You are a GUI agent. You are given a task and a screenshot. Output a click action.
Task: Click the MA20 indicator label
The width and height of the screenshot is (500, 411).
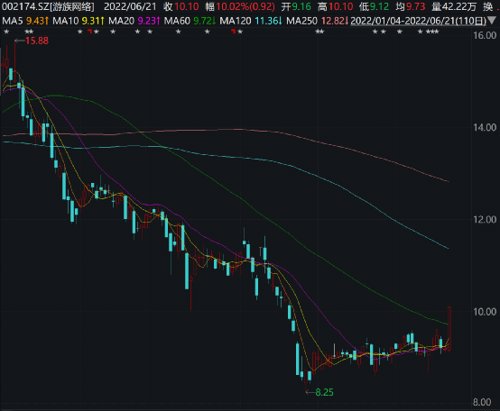[x=122, y=21]
